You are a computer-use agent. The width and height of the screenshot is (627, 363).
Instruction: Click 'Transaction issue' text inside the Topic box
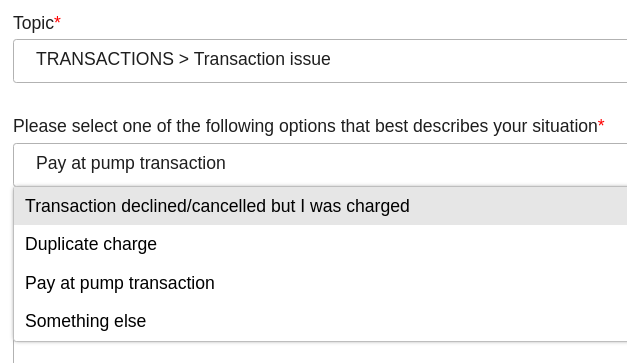click(x=262, y=59)
